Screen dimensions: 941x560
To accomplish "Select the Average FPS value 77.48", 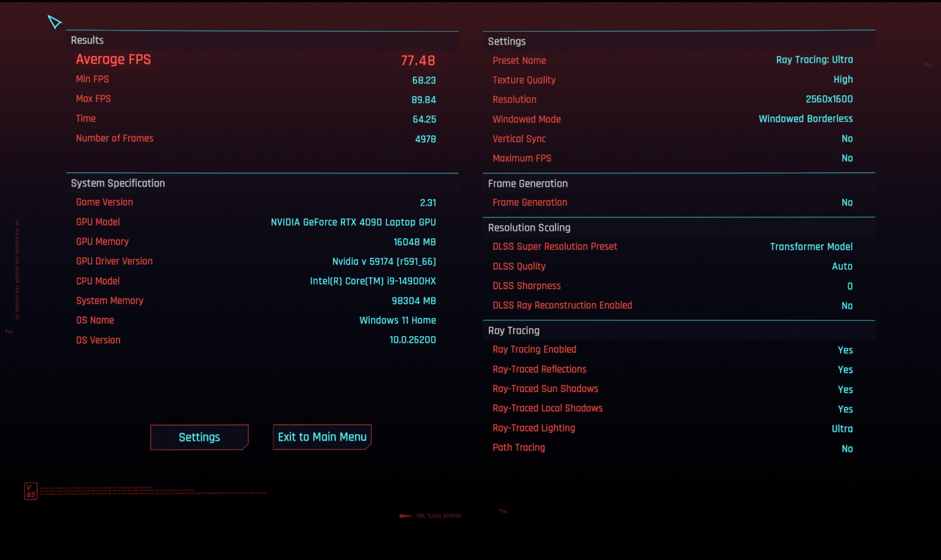I will pos(418,61).
